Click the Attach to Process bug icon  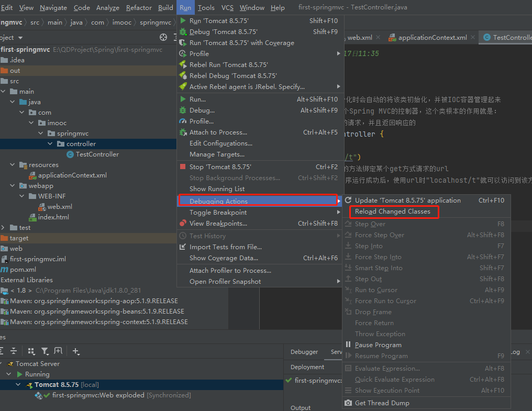pos(183,132)
